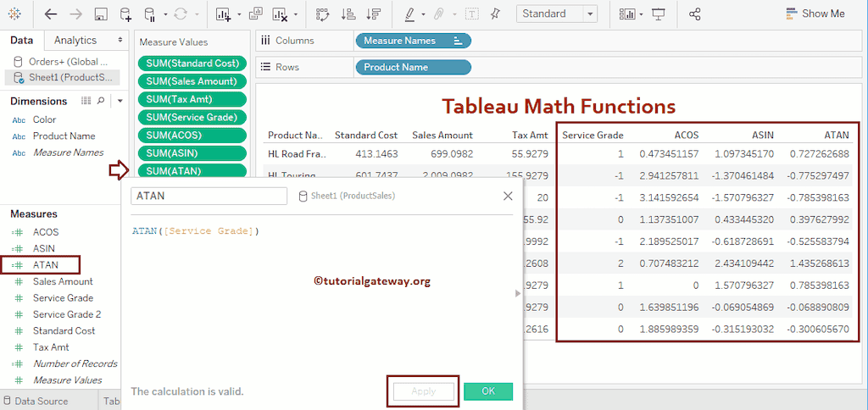Close the ATAN calculation editor
Viewport: 868px width, 410px height.
(x=508, y=196)
